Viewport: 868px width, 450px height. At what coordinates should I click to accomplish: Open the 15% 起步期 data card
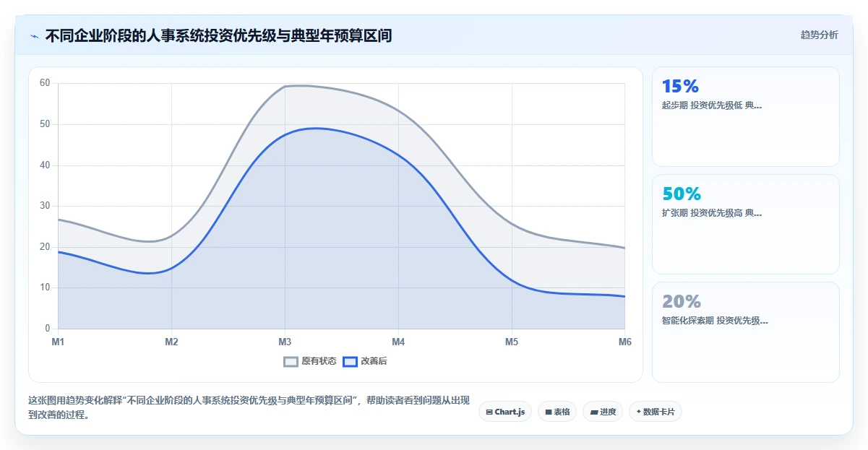(x=746, y=117)
